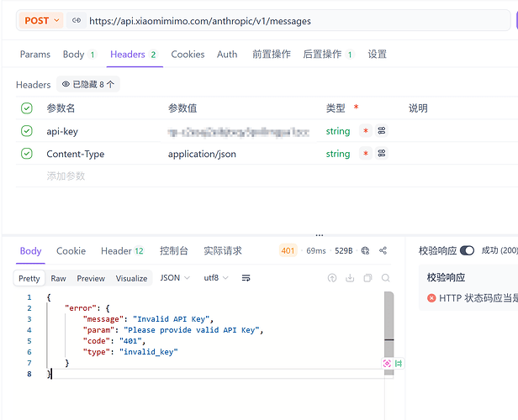Screen dimensions: 518x420
Task: Select the response Body tab
Action: click(31, 251)
